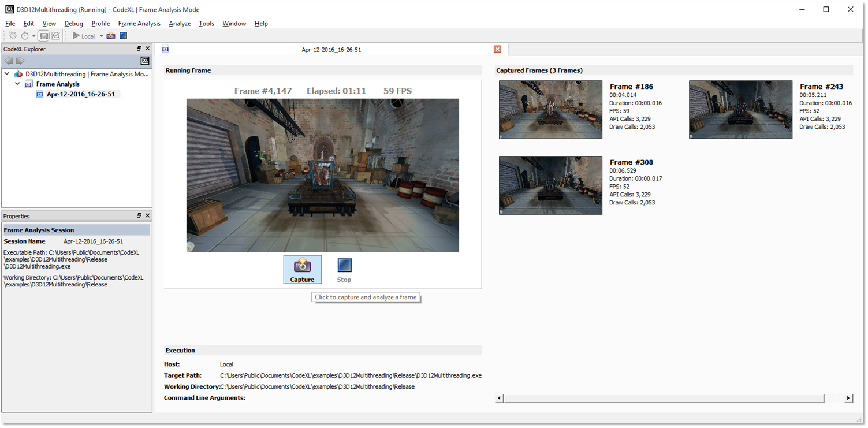
Task: Click the captured frames horizontal scrollbar
Action: (663, 398)
